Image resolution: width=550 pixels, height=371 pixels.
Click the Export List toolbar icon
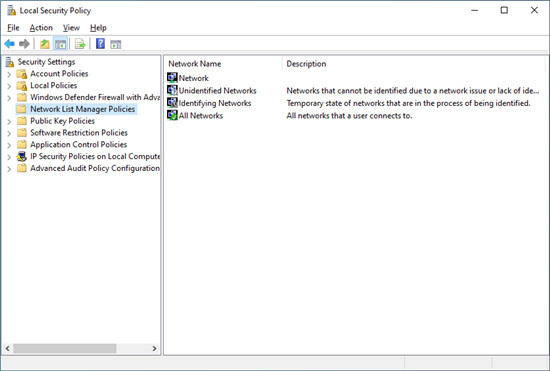[80, 44]
